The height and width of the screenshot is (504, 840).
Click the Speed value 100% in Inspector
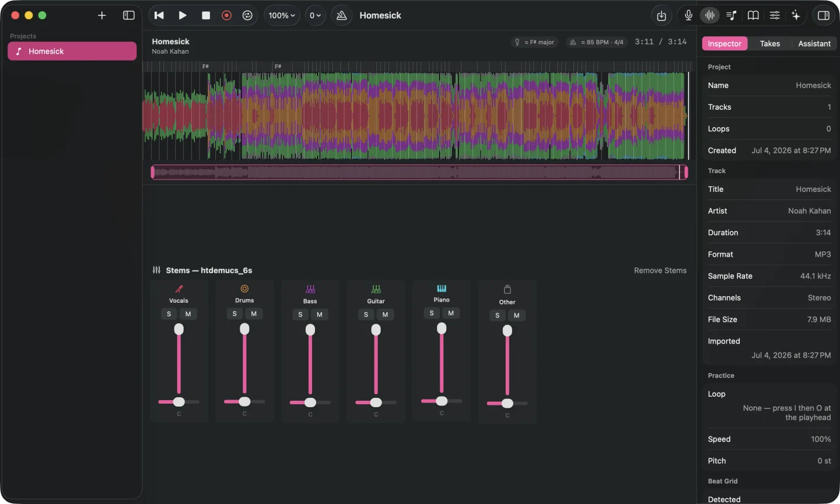click(821, 439)
